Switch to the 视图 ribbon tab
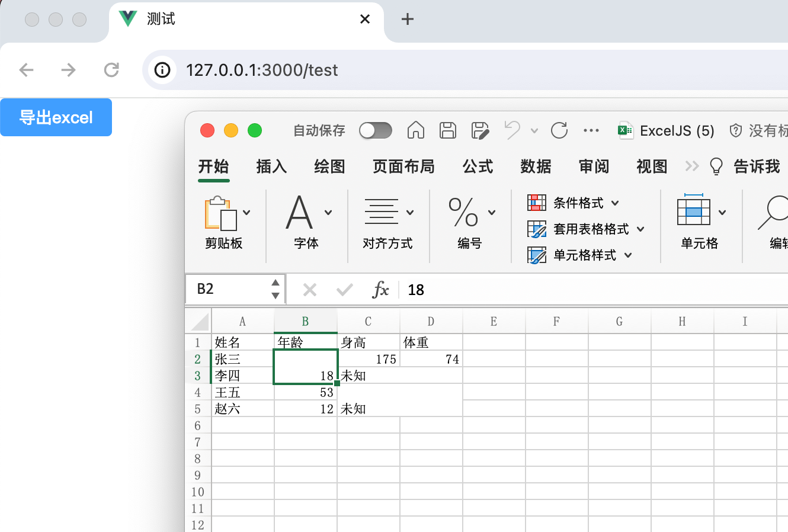The image size is (788, 532). tap(652, 166)
